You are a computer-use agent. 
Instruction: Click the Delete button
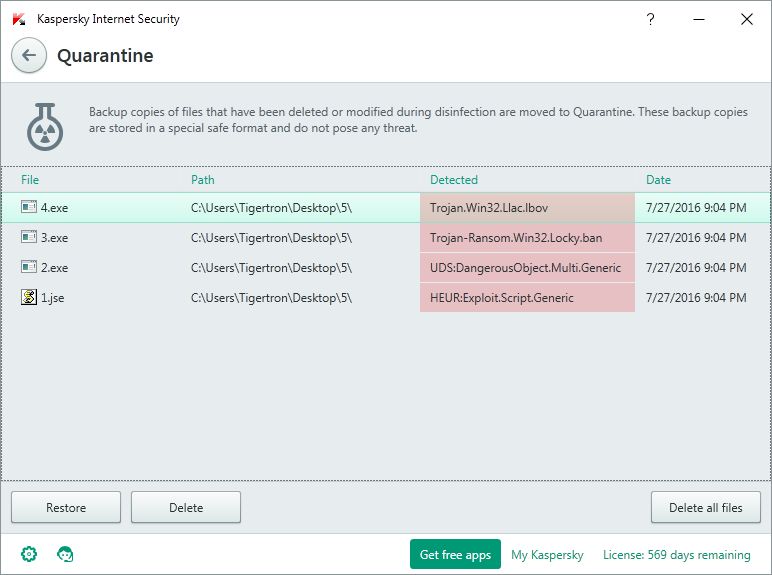point(186,507)
